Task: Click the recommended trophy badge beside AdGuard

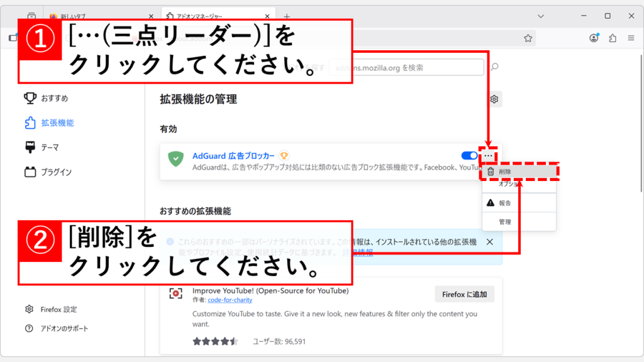Action: [284, 156]
